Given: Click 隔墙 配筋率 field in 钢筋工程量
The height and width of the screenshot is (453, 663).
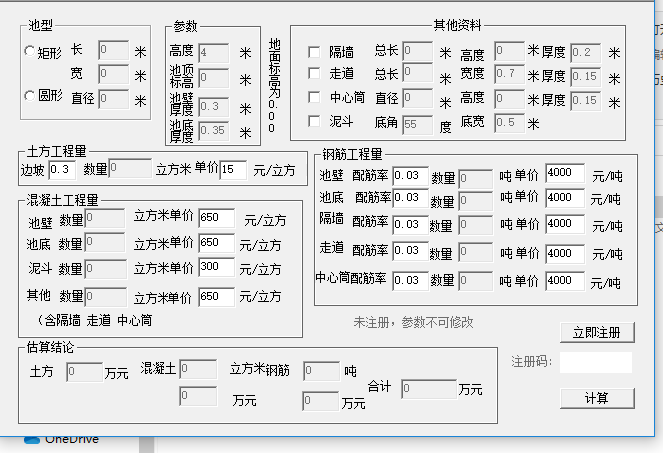Looking at the screenshot, I should (411, 225).
